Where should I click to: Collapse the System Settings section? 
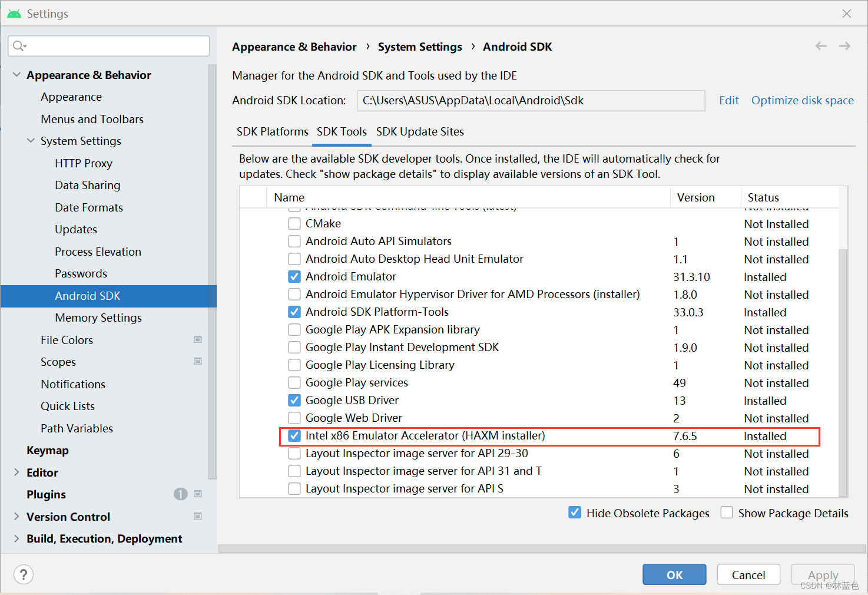pos(31,141)
